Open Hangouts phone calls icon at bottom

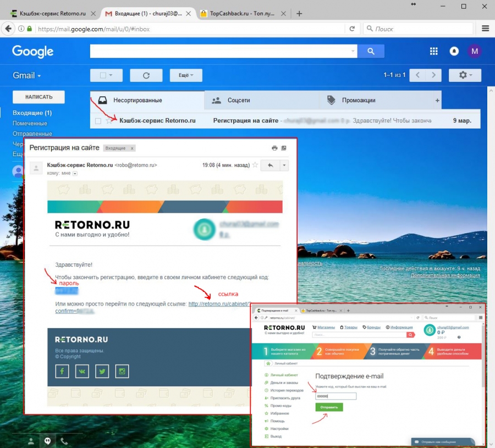pos(64,441)
